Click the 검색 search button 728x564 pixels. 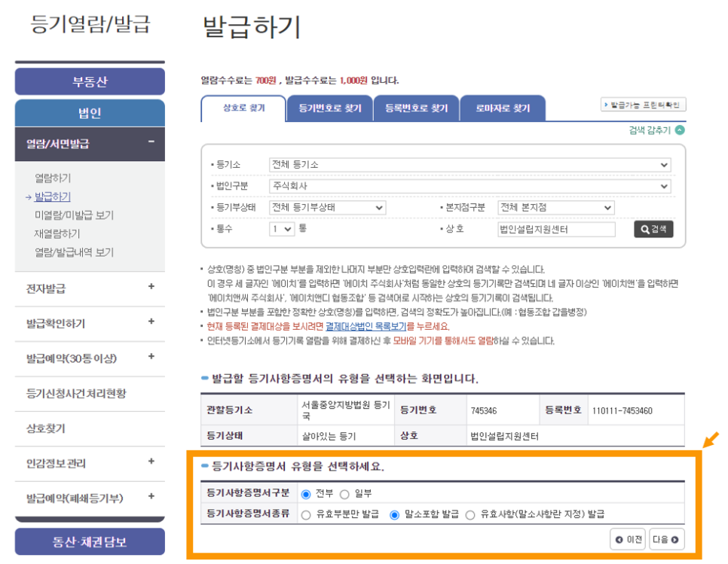(x=653, y=229)
